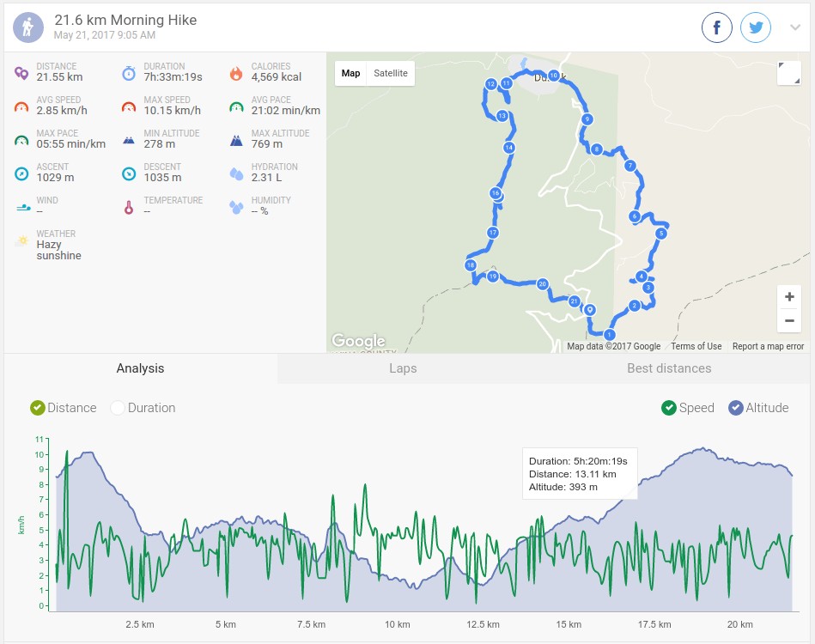815x644 pixels.
Task: Switch to the Laps tab
Action: click(403, 368)
